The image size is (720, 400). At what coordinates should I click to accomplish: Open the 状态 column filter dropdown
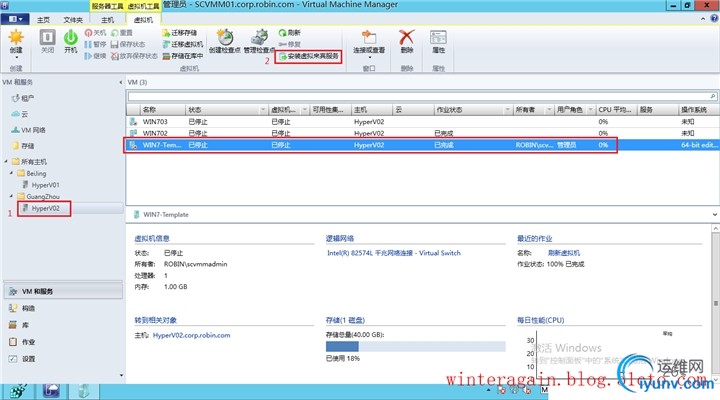[x=263, y=110]
